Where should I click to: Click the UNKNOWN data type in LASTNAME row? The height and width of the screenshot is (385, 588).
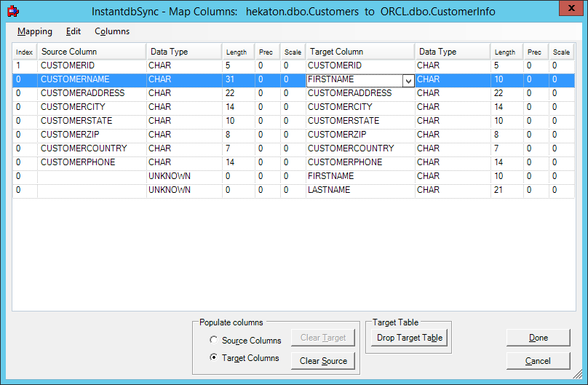(x=183, y=190)
